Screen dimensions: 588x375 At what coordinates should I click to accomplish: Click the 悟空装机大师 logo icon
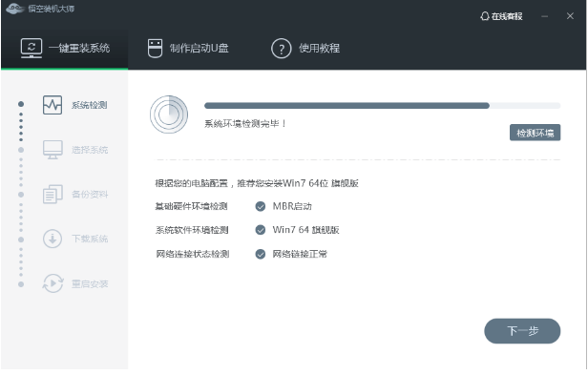point(15,9)
